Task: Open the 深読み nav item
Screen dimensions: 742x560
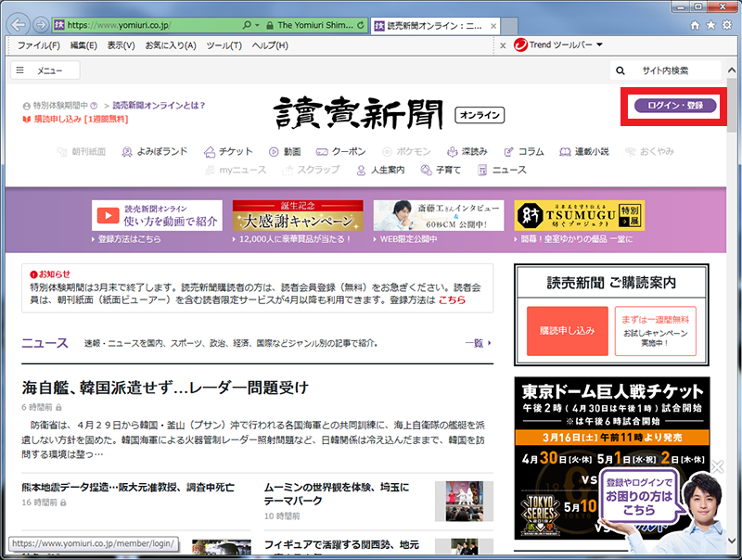Action: click(467, 151)
